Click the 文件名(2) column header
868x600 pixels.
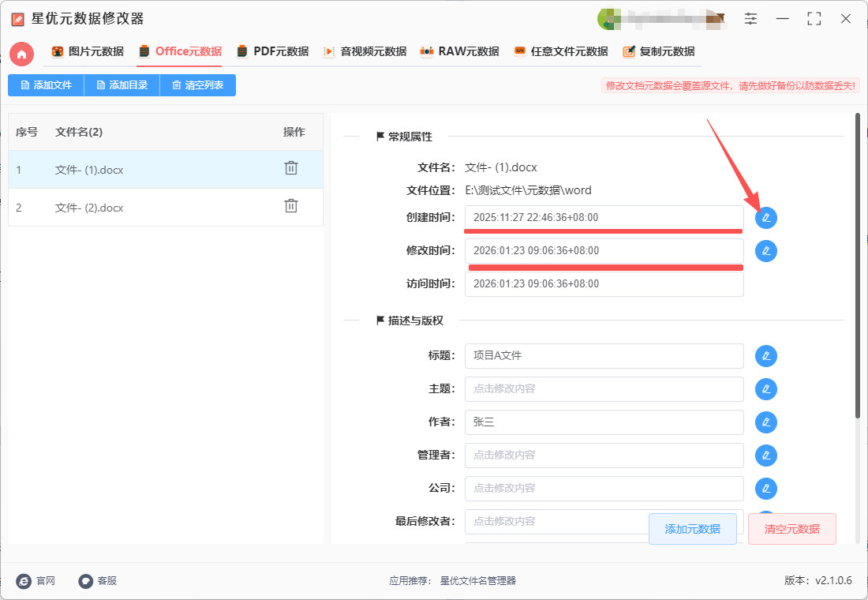[x=79, y=132]
